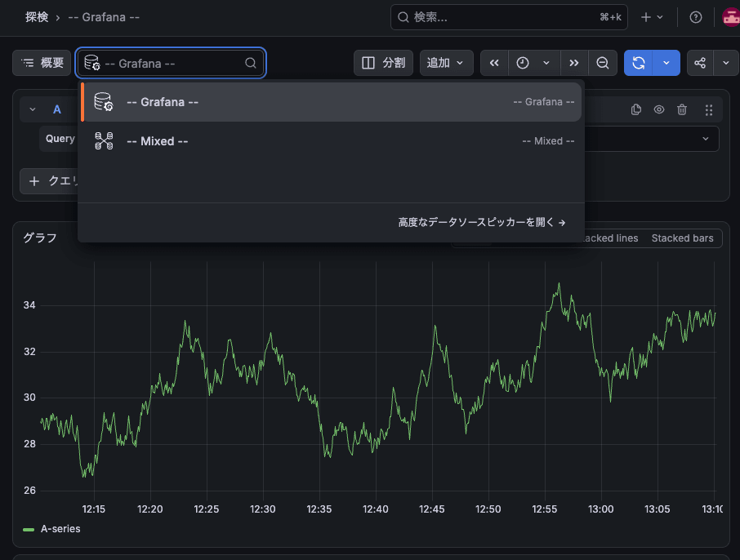Click the A-series green color swatch
The image size is (740, 560).
(x=29, y=529)
